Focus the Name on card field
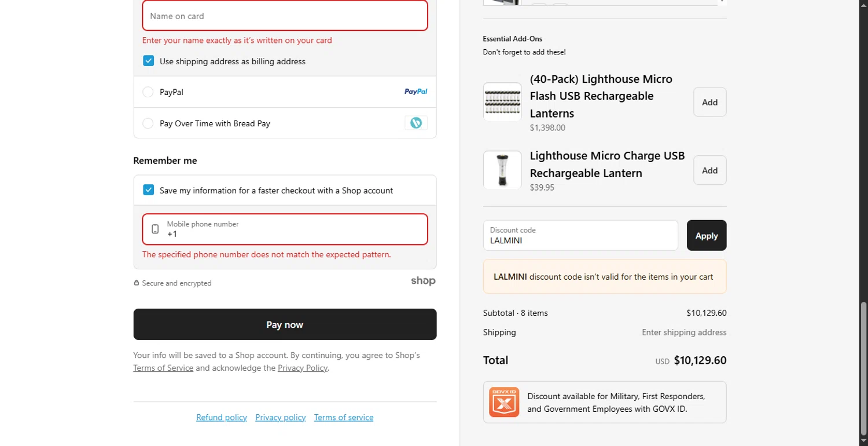868x446 pixels. (285, 16)
